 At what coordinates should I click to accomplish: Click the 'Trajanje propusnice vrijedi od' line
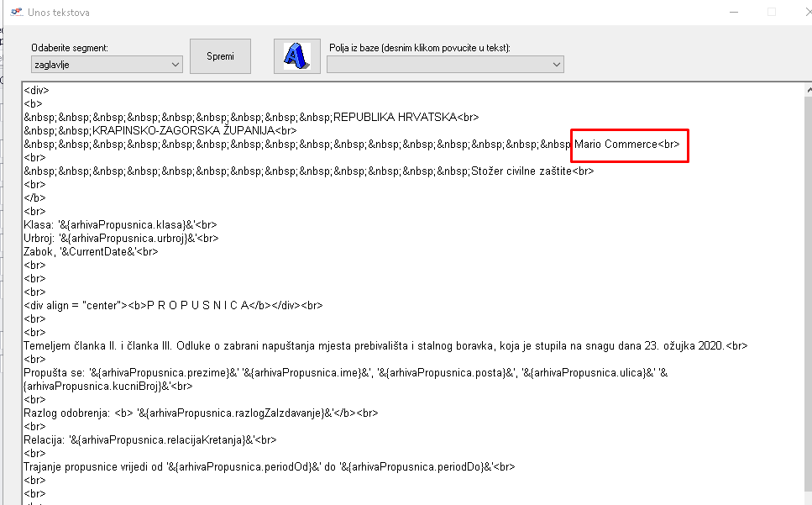point(94,466)
